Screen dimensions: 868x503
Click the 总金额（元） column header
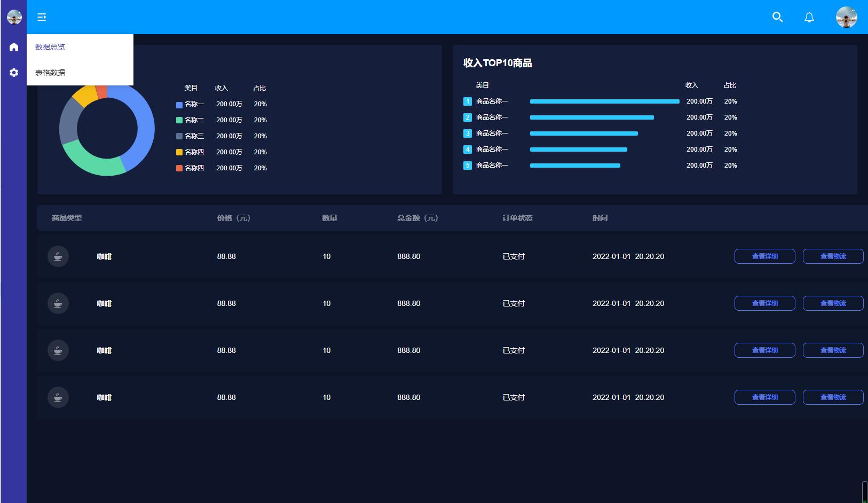click(417, 218)
